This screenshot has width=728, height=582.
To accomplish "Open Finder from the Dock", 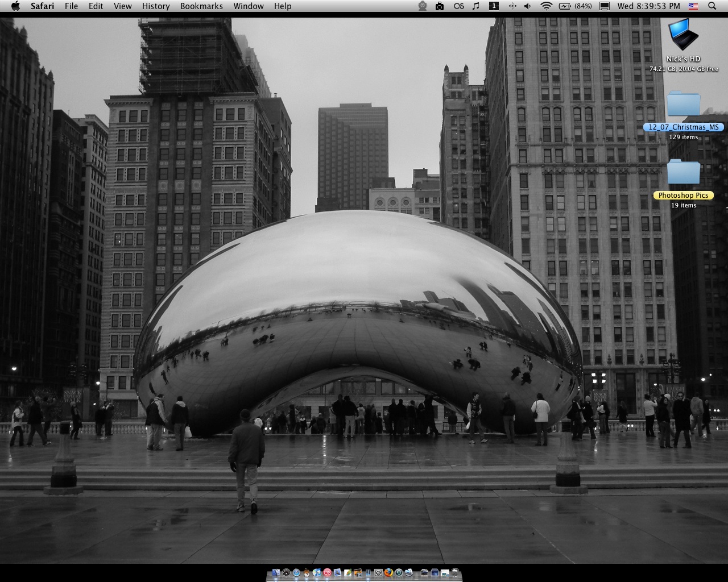I will [276, 572].
